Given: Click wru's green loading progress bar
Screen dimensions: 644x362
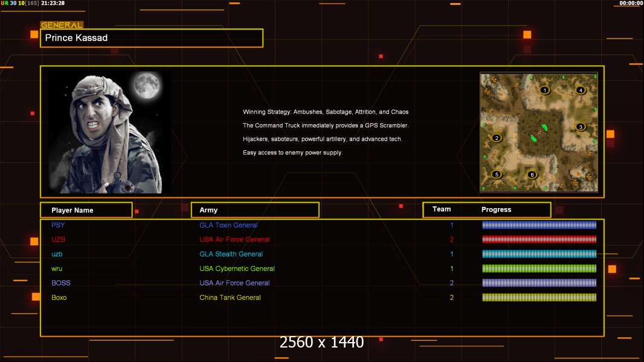Looking at the screenshot, I should (539, 268).
